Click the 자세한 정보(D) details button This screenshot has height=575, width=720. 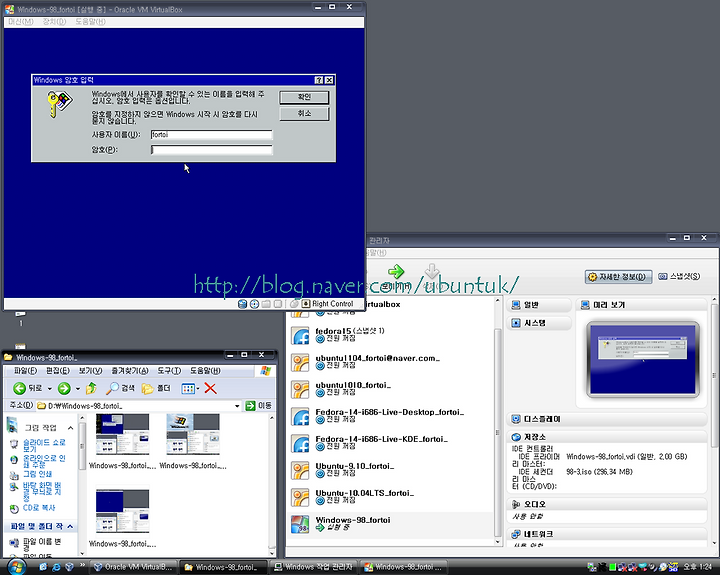pyautogui.click(x=618, y=277)
